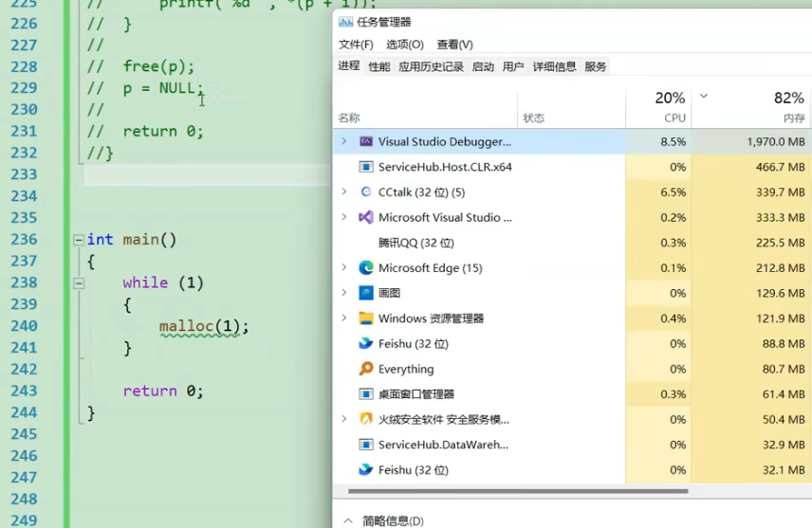Expand the Visual Studio Debugger process group
The width and height of the screenshot is (812, 528).
click(344, 141)
